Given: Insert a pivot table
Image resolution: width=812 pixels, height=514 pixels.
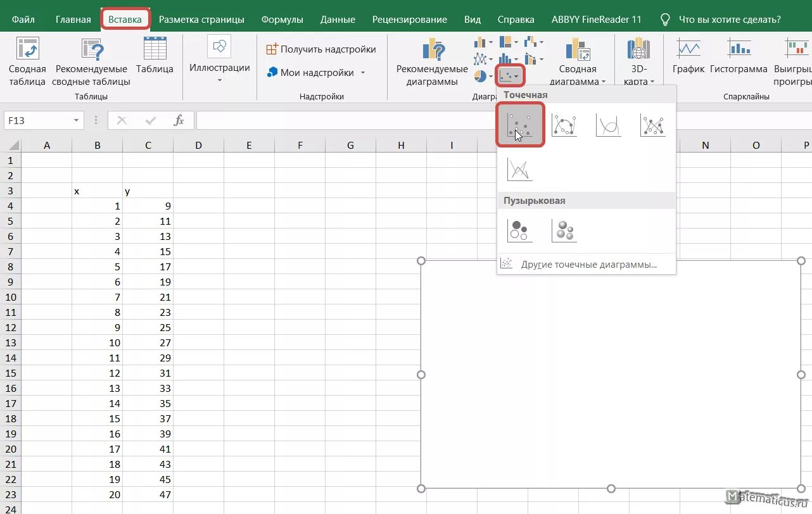Looking at the screenshot, I should click(27, 60).
